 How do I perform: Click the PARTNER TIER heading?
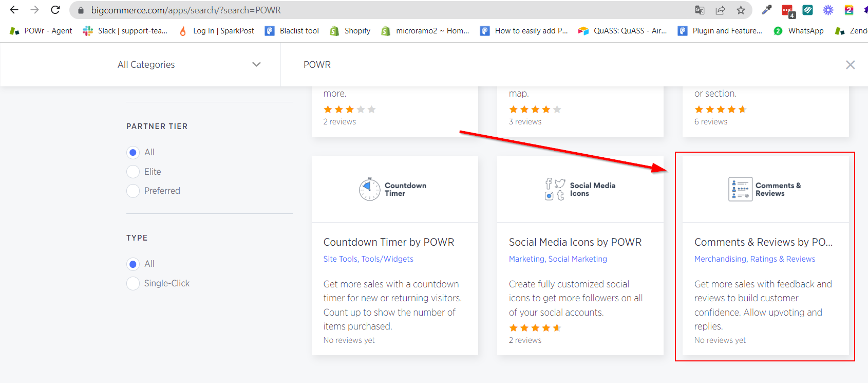[x=157, y=126]
